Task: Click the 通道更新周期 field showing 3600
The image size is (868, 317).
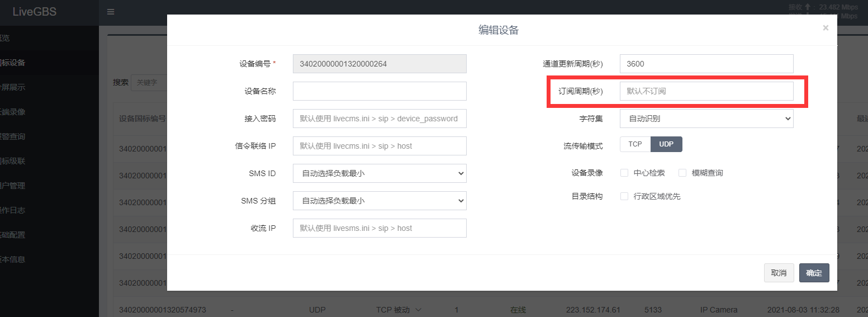Action: click(x=706, y=64)
